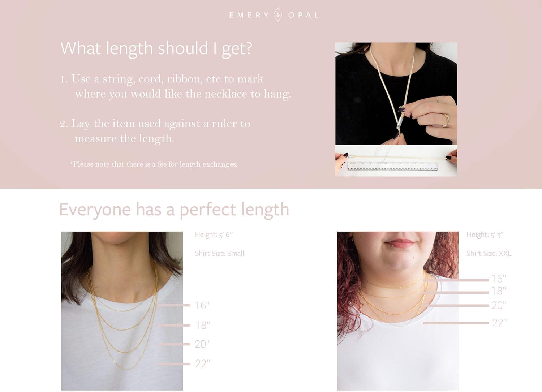
Task: Select the photo of cord held at neckline
Action: [x=396, y=94]
